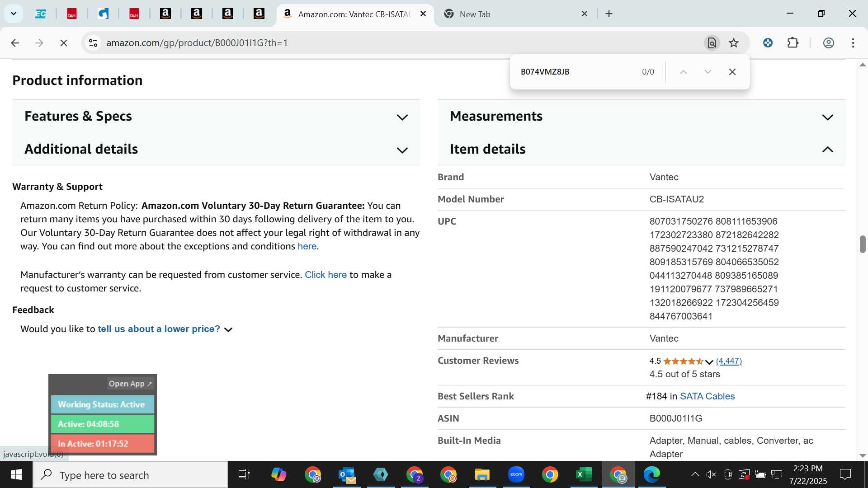Switch to the first pinned EC tab
The image size is (868, 488).
(x=41, y=14)
